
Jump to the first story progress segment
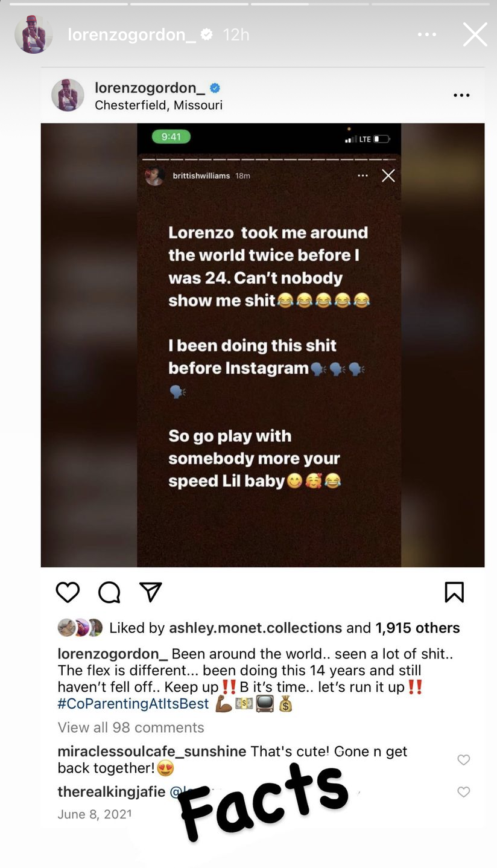(68, 4)
